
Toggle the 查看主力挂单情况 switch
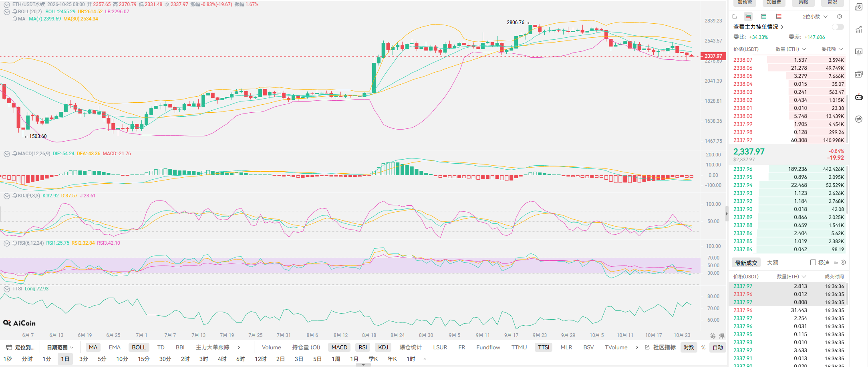838,27
